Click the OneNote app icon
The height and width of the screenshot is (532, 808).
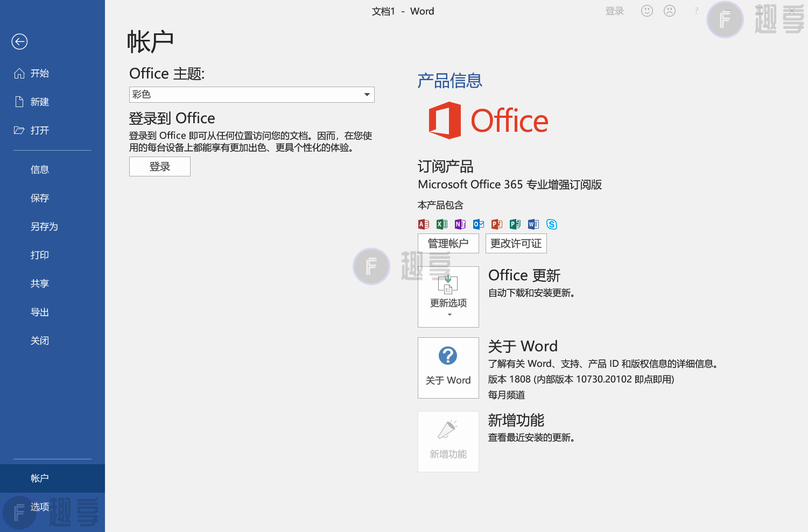pos(460,224)
